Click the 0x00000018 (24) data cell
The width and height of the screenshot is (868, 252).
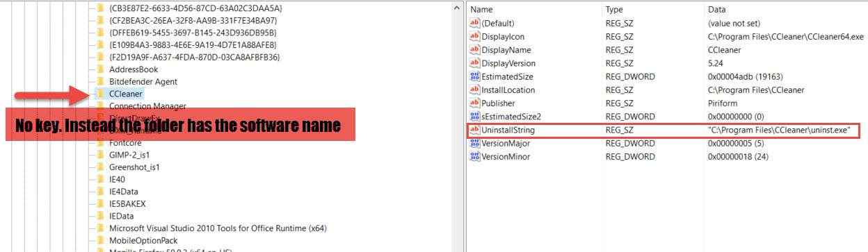click(738, 157)
